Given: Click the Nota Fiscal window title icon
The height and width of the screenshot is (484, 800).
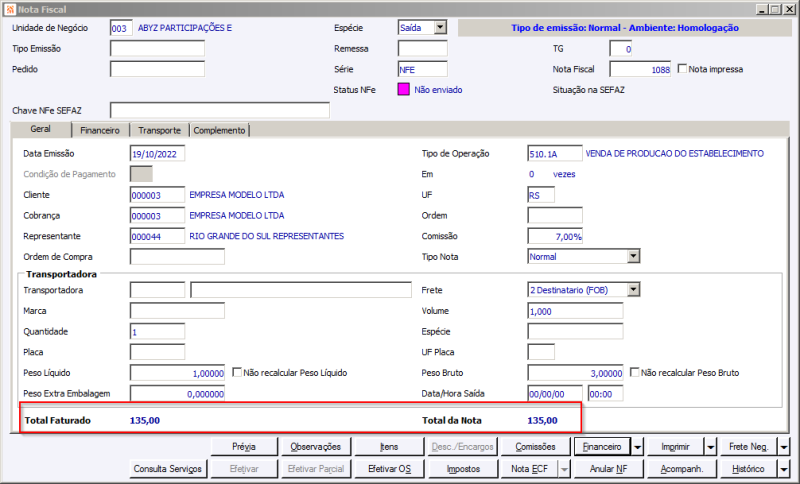Looking at the screenshot, I should (9, 9).
